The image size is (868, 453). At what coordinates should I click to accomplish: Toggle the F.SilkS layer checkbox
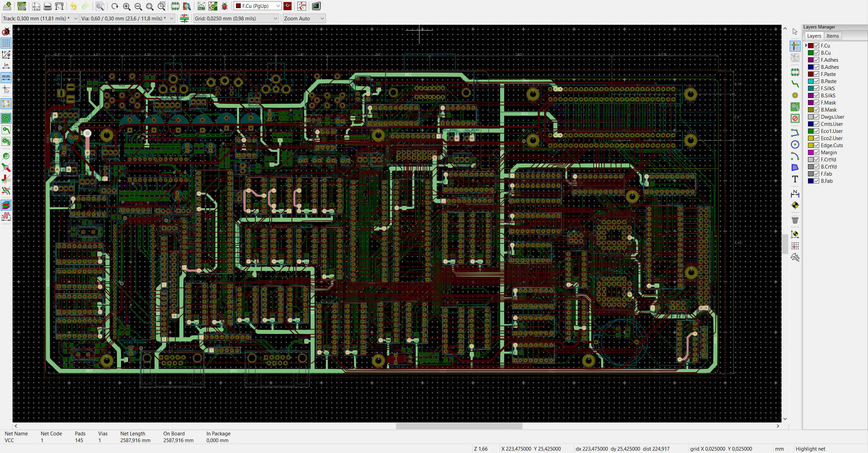(x=817, y=88)
